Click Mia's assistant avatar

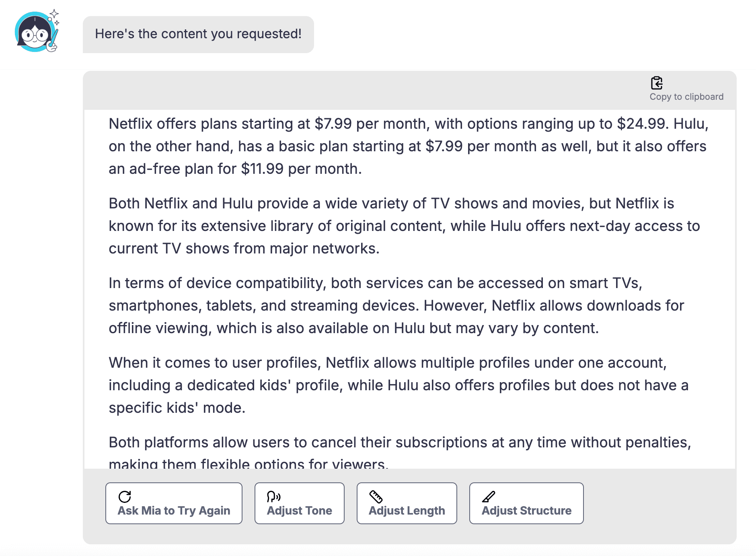(35, 32)
